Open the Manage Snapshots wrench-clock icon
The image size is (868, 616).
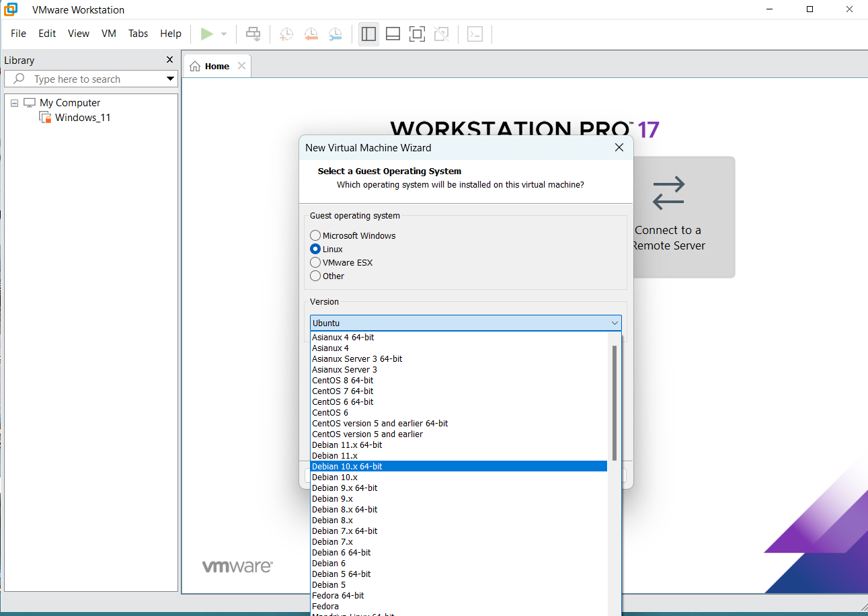[335, 34]
